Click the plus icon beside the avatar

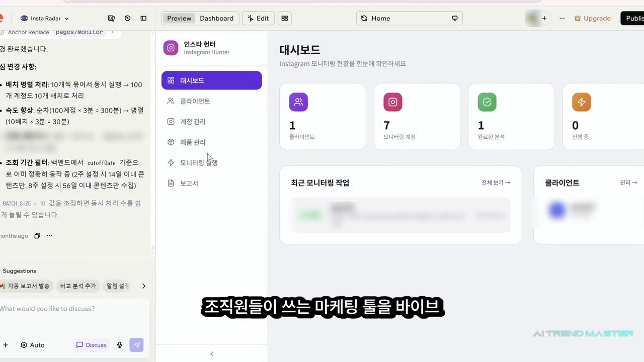(544, 19)
